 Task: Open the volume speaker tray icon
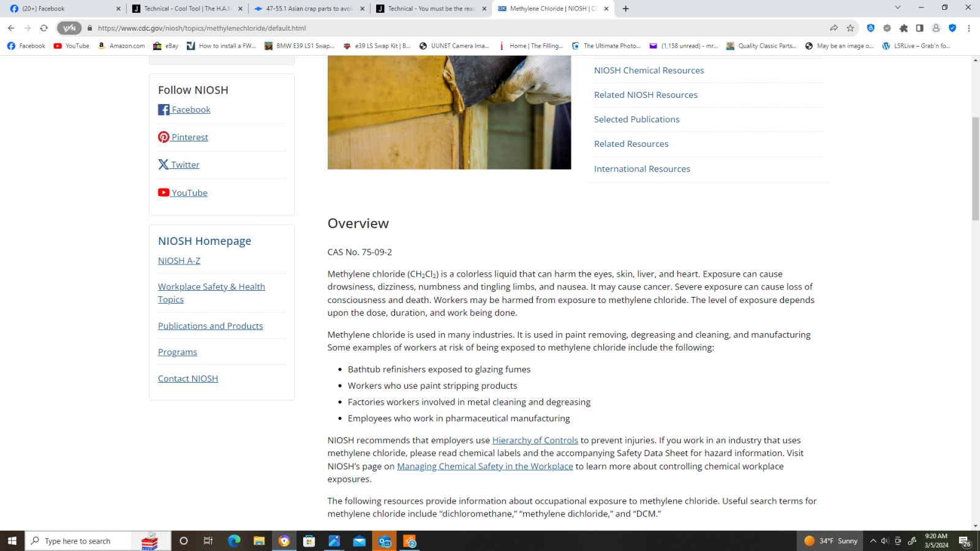(884, 541)
